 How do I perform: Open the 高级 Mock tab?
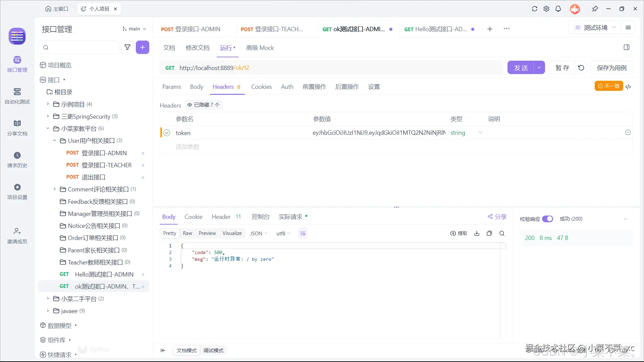click(x=260, y=48)
